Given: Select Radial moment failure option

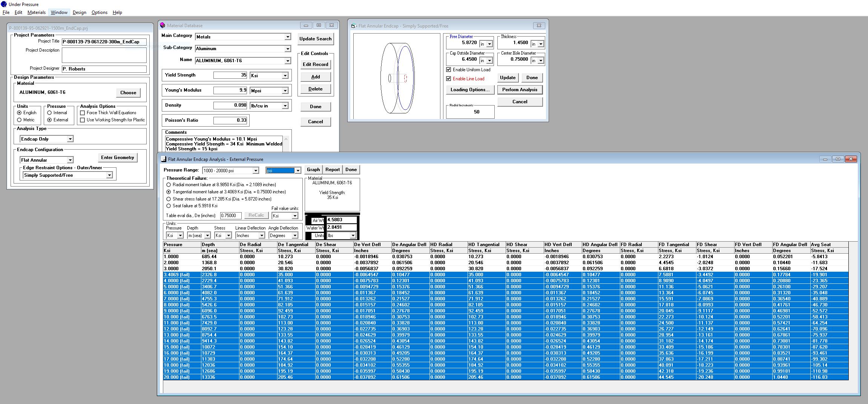Looking at the screenshot, I should pos(169,185).
